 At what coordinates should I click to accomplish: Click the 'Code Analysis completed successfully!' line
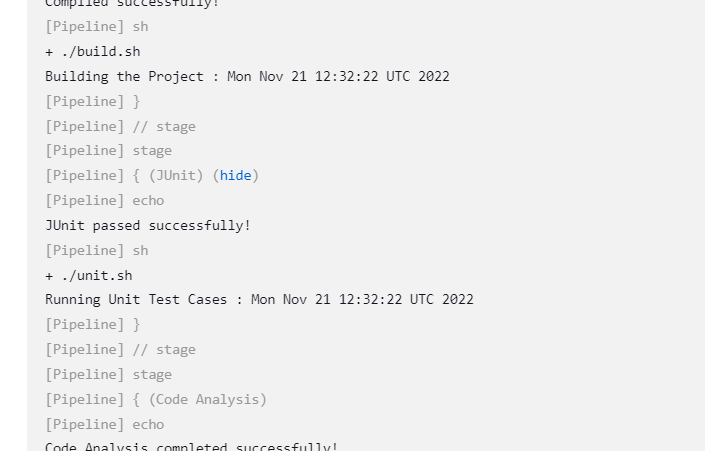192,447
